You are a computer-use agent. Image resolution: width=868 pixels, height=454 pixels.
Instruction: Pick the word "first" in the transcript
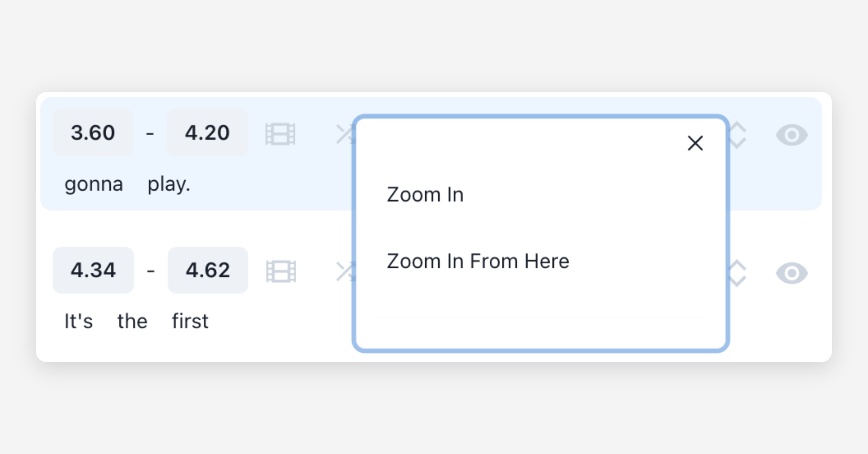tap(190, 321)
